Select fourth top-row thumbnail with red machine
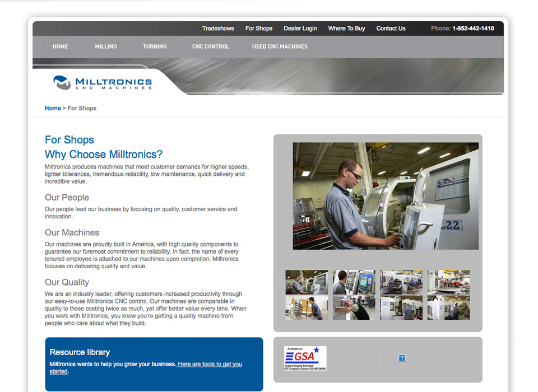The height and width of the screenshot is (392, 538). click(449, 282)
